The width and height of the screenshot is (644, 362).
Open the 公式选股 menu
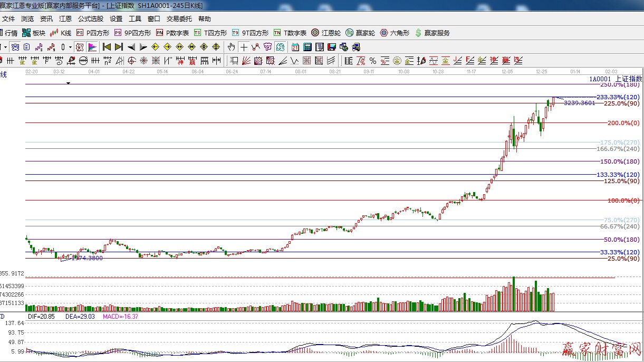pos(91,18)
